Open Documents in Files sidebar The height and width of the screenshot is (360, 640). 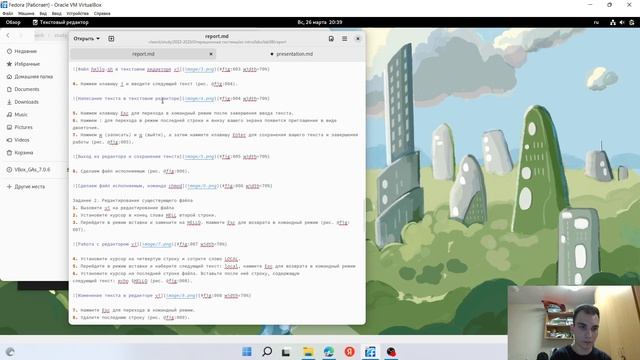(x=27, y=89)
